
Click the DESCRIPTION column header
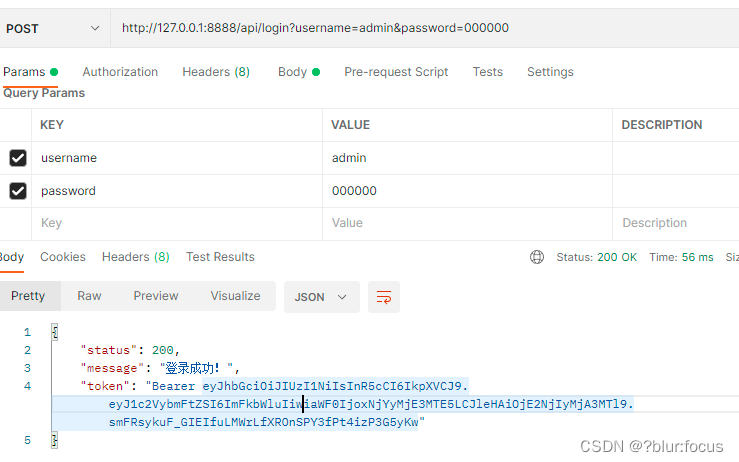pos(662,125)
